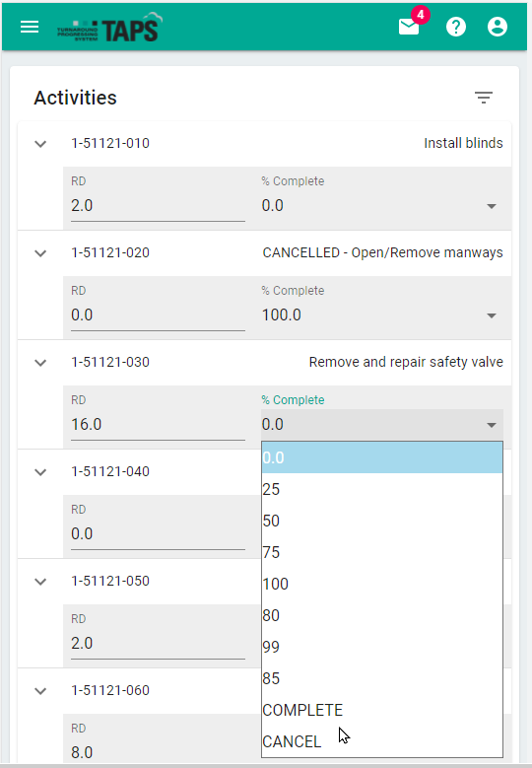Image resolution: width=532 pixels, height=768 pixels.
Task: Expand activity 1-51121-010 chevron
Action: (x=40, y=144)
